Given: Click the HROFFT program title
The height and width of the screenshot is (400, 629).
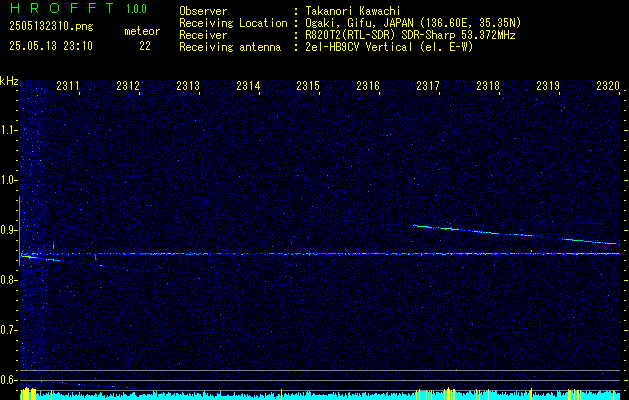Looking at the screenshot, I should tap(62, 8).
